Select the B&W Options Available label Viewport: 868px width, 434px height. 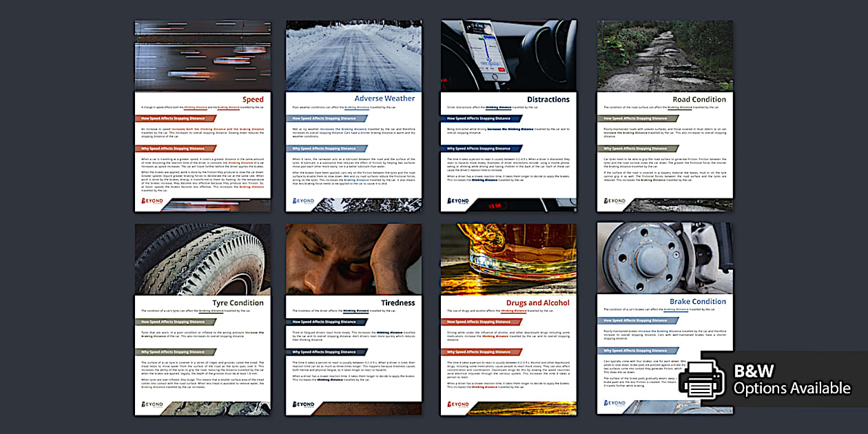792,380
